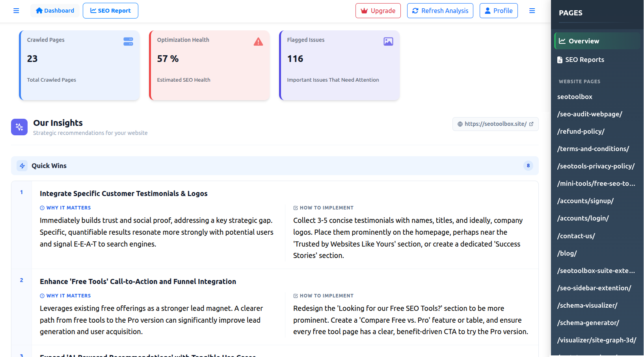The height and width of the screenshot is (357, 644).
Task: Click the image icon on Flagged Issues card
Action: 388,41
